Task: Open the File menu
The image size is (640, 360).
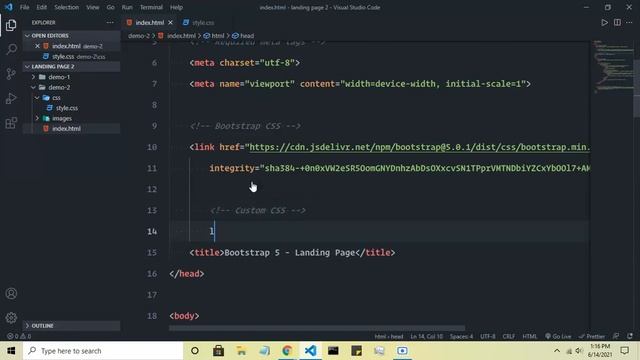Action: pyautogui.click(x=24, y=7)
